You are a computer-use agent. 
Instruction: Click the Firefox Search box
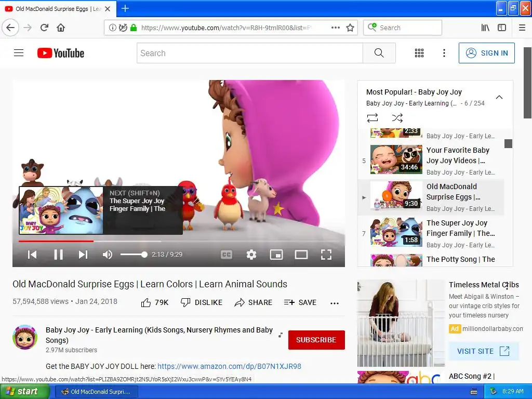[403, 28]
